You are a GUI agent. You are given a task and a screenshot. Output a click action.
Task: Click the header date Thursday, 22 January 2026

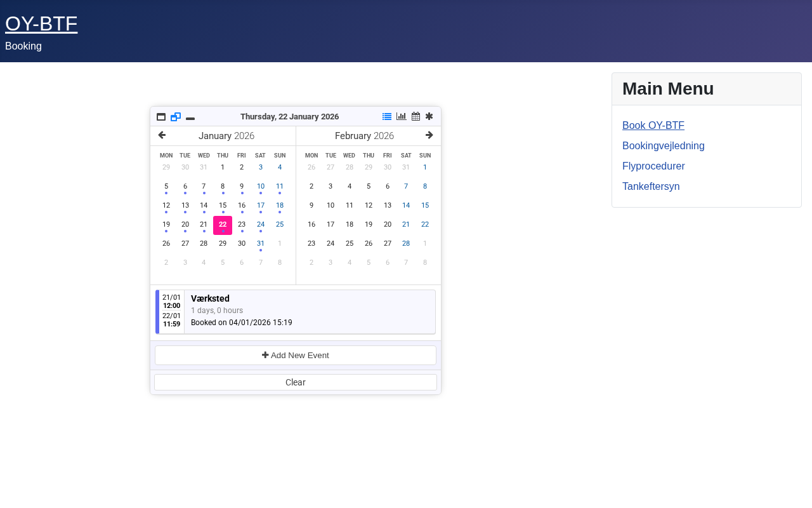[289, 117]
